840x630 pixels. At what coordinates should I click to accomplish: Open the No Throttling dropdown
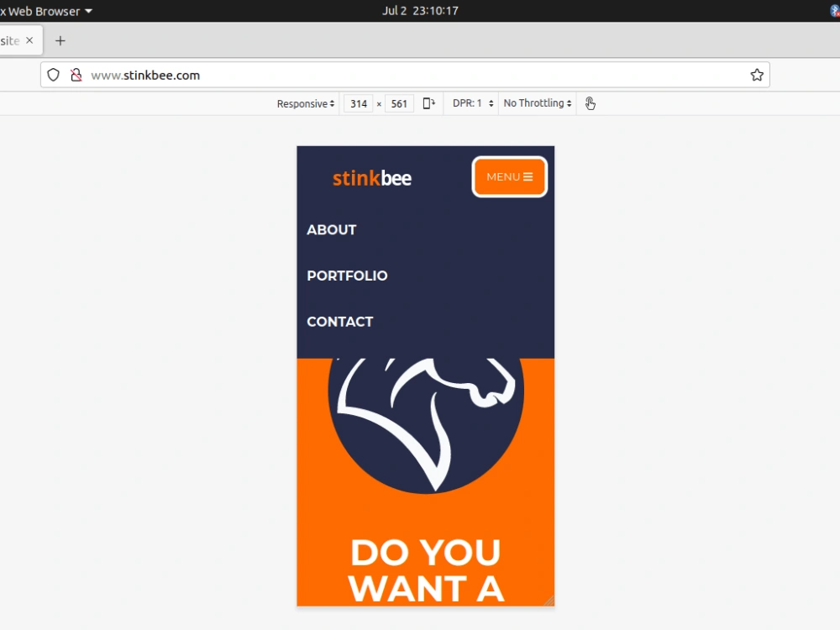tap(538, 103)
